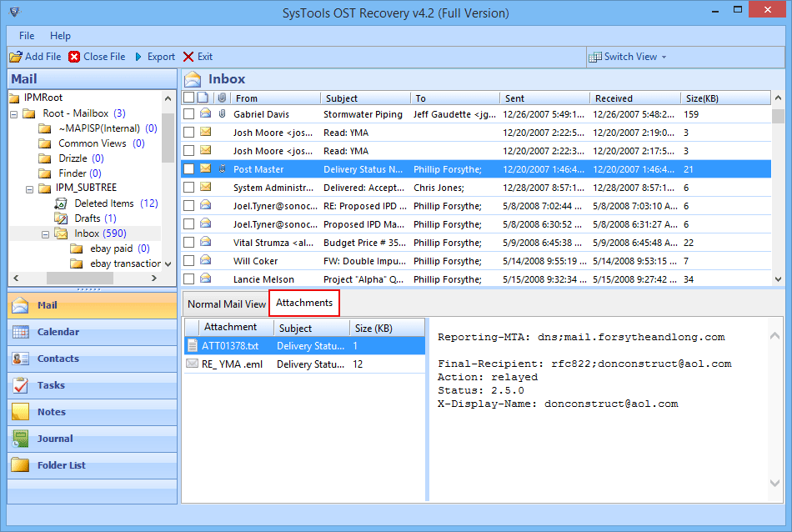
Task: Open the Tasks checkmark icon
Action: tap(21, 385)
